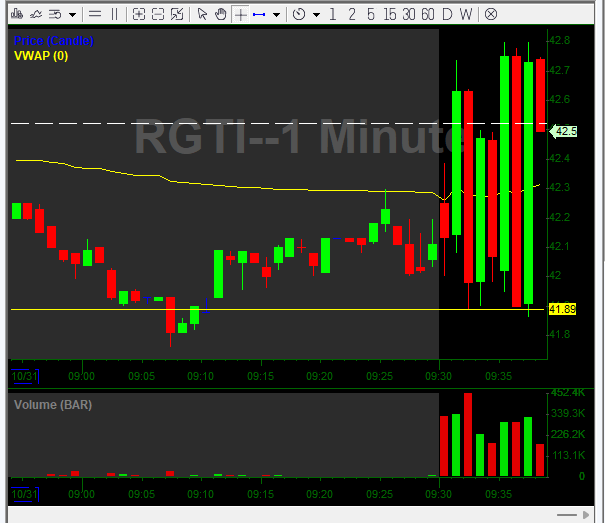The height and width of the screenshot is (523, 605).
Task: Click the Price (Candle) legend label
Action: coord(54,41)
